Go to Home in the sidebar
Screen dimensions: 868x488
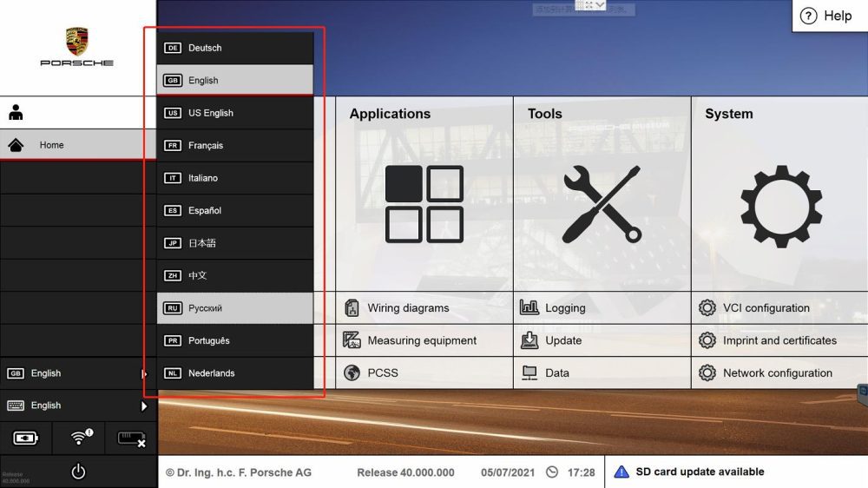(x=52, y=145)
